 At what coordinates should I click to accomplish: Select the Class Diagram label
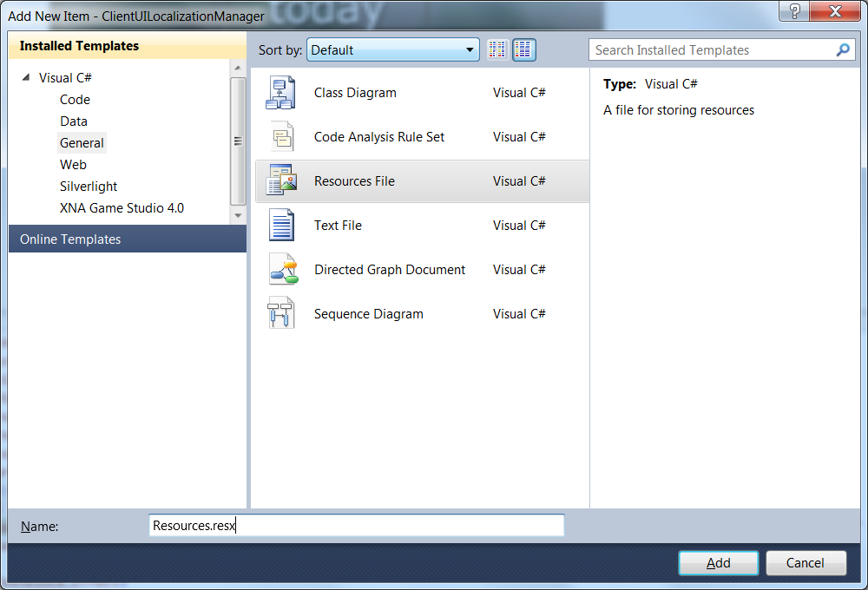355,93
